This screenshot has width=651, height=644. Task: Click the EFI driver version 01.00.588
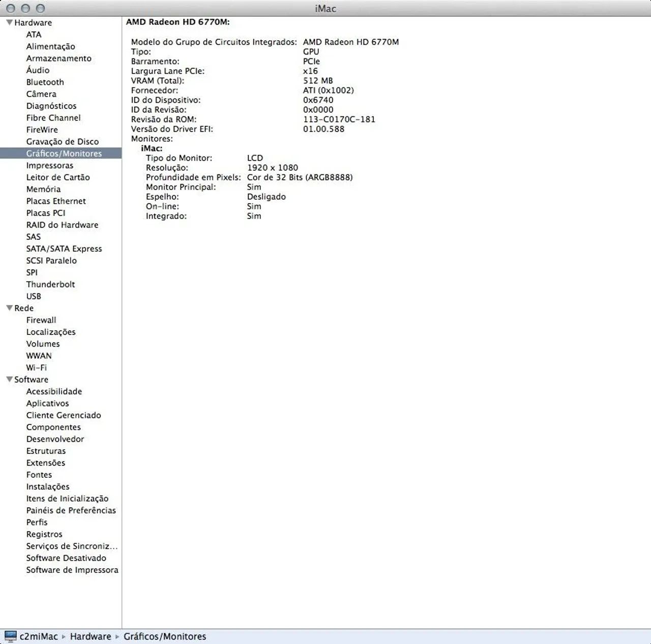pyautogui.click(x=323, y=129)
